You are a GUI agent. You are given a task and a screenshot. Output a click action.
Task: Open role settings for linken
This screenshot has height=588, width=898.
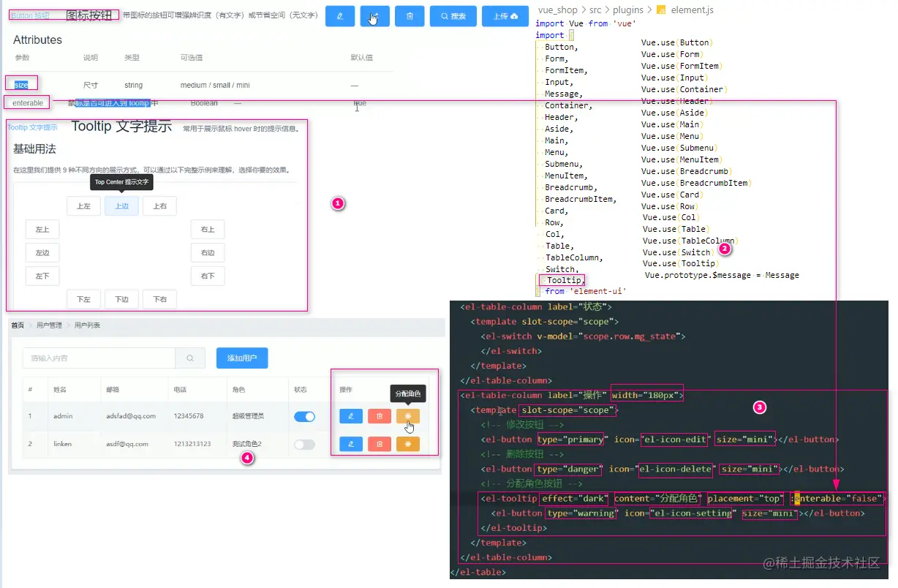coord(408,444)
